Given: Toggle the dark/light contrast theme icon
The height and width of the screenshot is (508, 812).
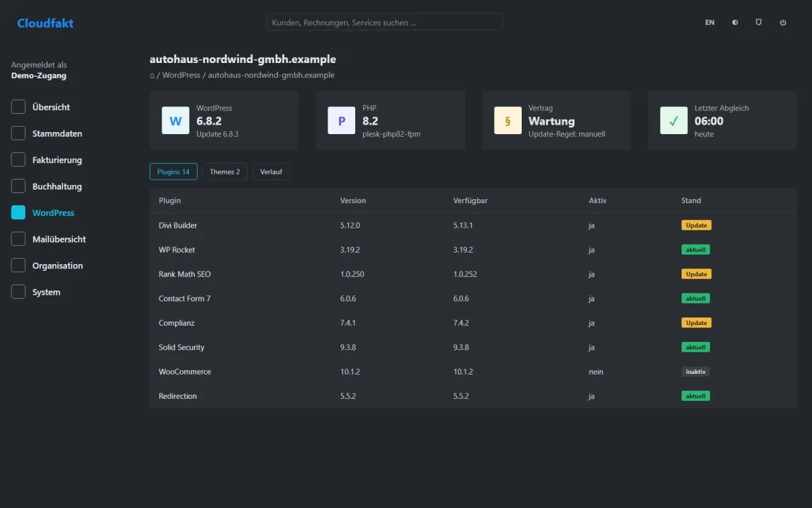Looking at the screenshot, I should [x=735, y=22].
